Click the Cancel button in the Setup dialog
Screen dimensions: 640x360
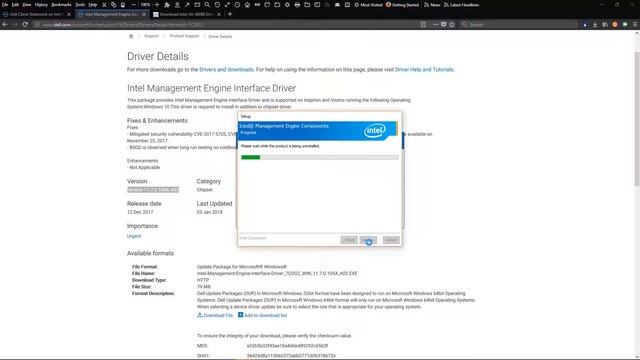click(391, 240)
